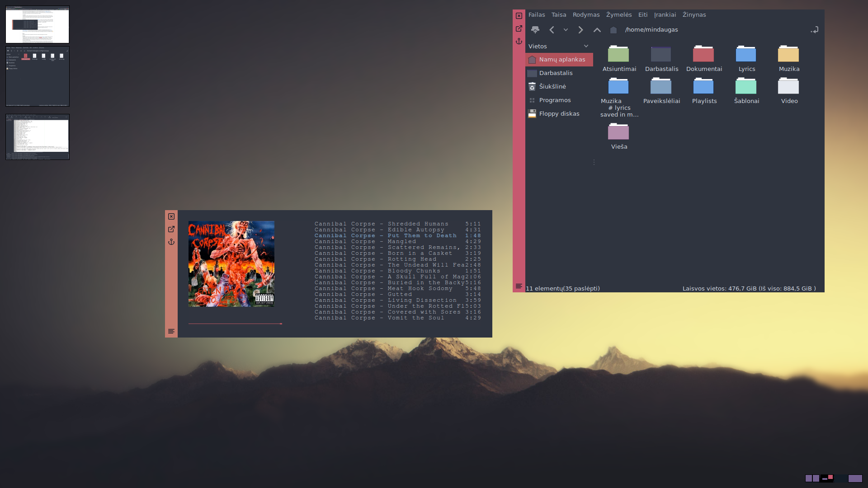The height and width of the screenshot is (488, 868).
Task: Click the file manager's bottom-left lines icon
Action: pos(519,286)
